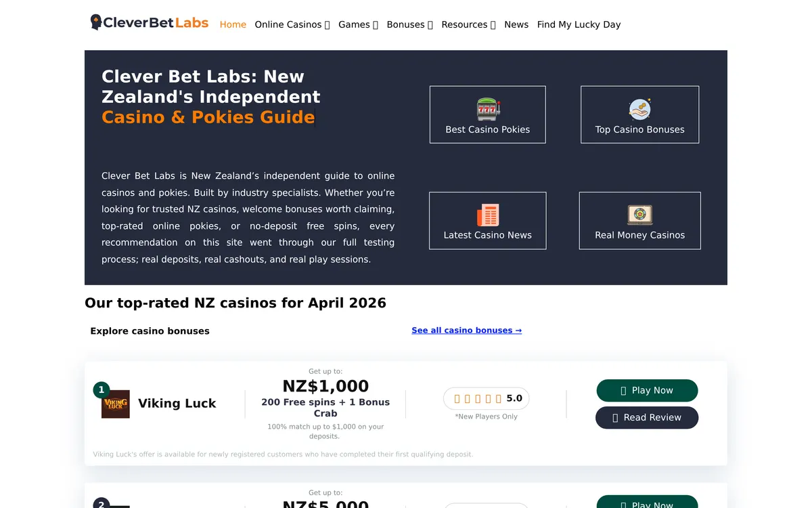812x508 pixels.
Task: Open the Games dropdown menu
Action: click(x=357, y=24)
